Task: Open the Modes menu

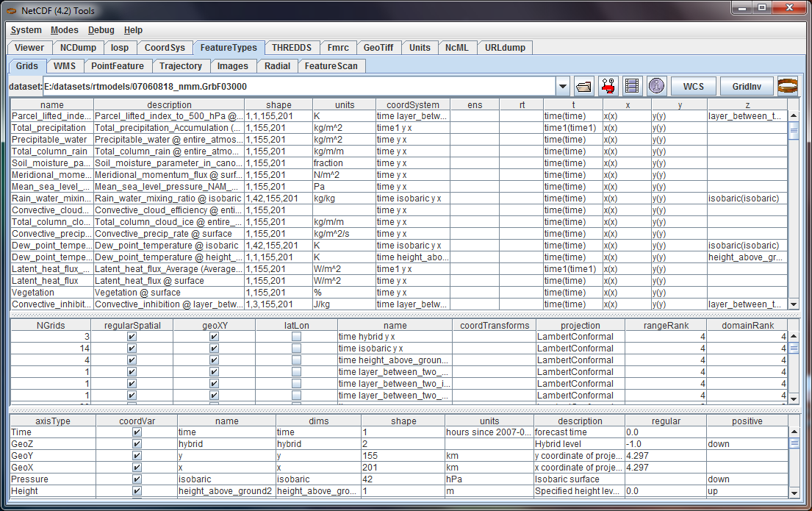Action: tap(65, 30)
